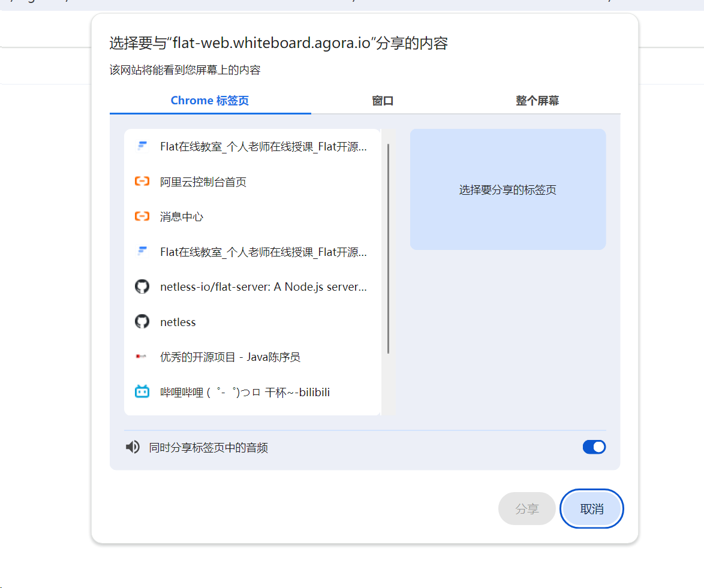Image resolution: width=704 pixels, height=588 pixels.
Task: Switch to the 窗口 tab
Action: 383,101
